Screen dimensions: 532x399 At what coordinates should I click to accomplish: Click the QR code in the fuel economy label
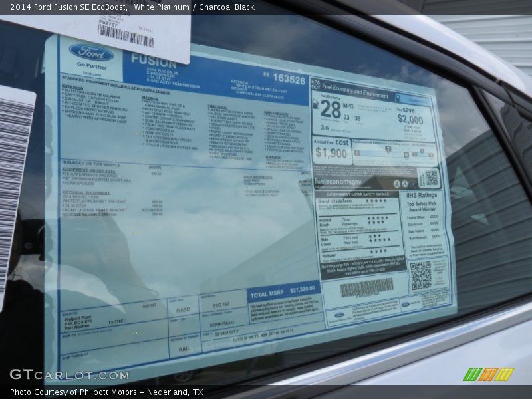(431, 178)
